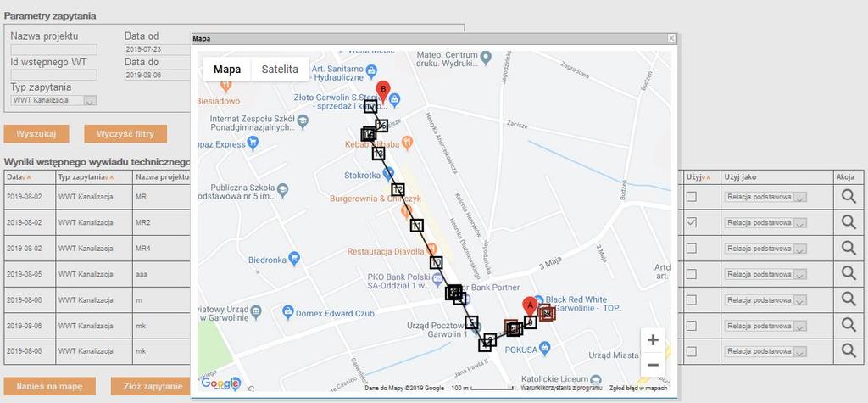Click the Nazwa projektu column header
The height and width of the screenshot is (403, 868).
[x=162, y=177]
